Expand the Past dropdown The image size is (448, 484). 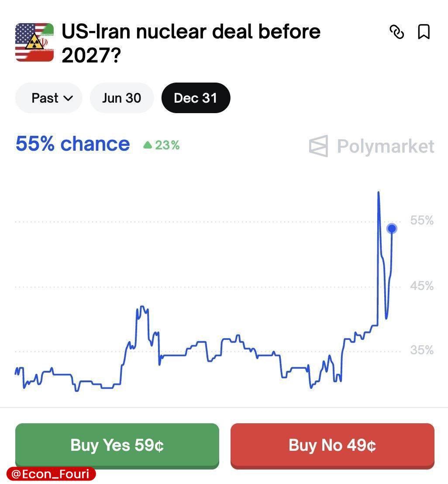[49, 98]
